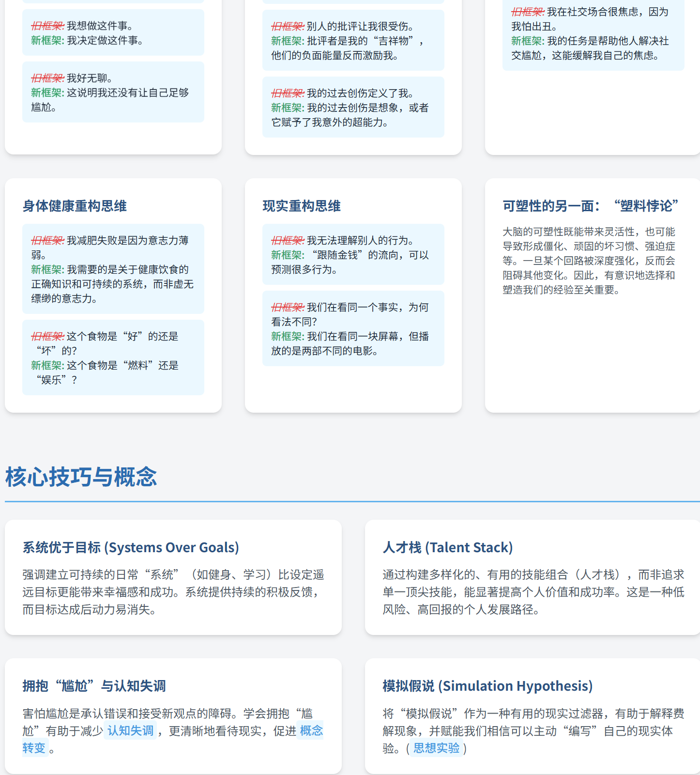The height and width of the screenshot is (775, 700).
Task: Click the reframe box starting 我想做这件事
Action: tap(113, 33)
